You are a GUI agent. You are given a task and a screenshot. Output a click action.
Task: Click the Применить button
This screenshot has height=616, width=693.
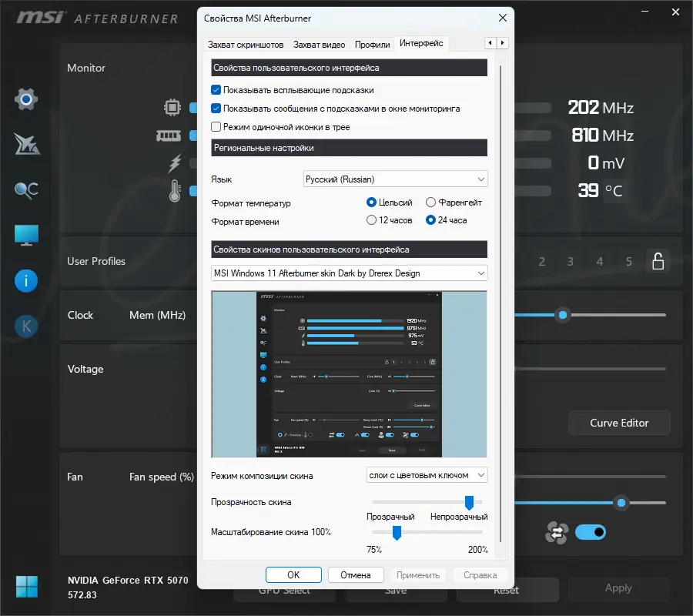[417, 575]
